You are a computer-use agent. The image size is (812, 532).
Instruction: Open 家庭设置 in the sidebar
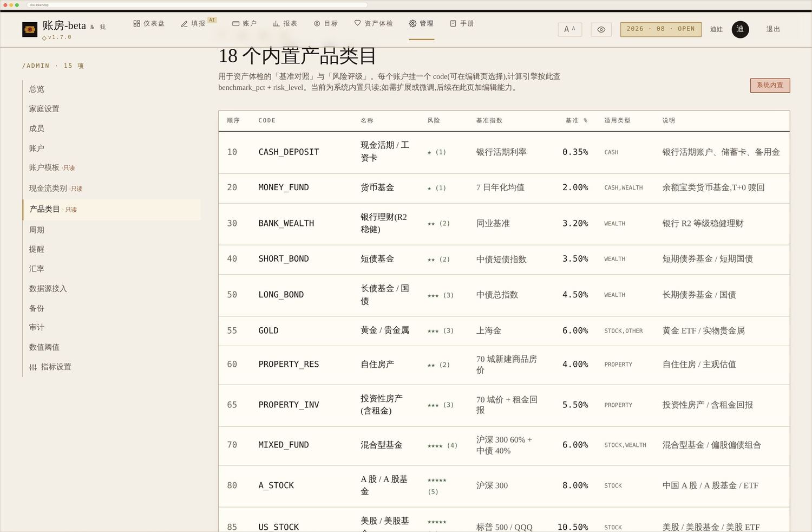tap(44, 109)
